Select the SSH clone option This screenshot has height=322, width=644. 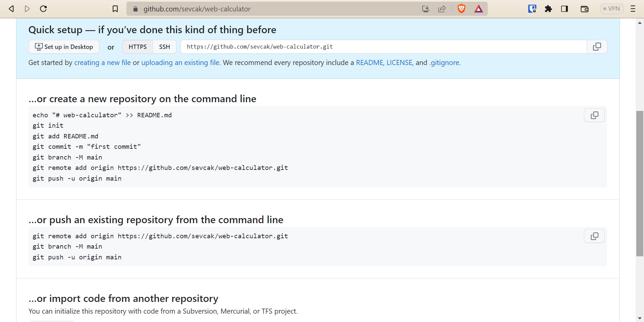pyautogui.click(x=164, y=47)
